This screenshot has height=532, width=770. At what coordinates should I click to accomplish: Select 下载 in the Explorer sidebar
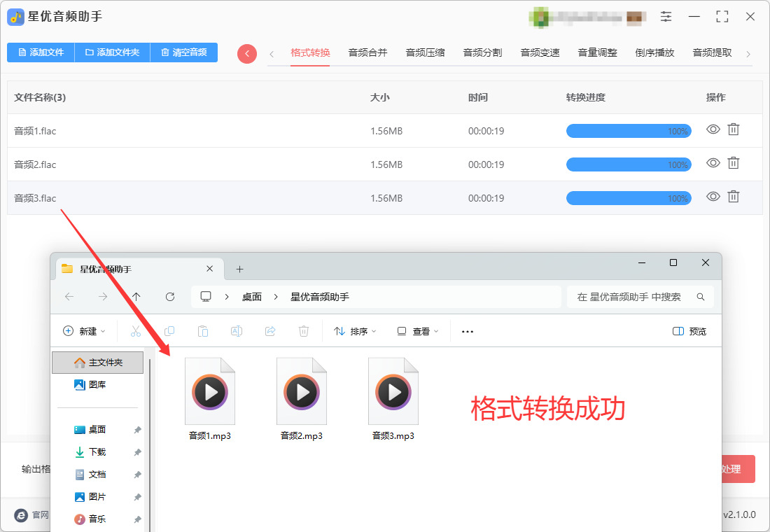[x=98, y=452]
